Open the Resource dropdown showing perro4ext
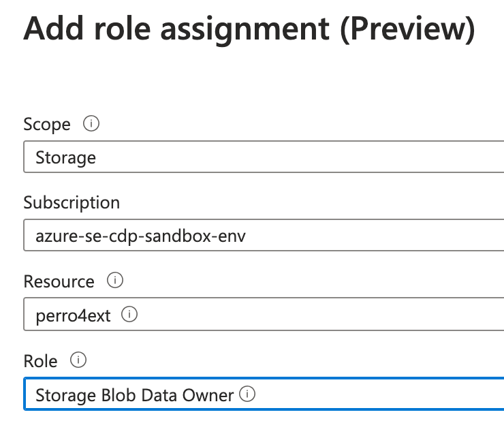 coord(264,314)
